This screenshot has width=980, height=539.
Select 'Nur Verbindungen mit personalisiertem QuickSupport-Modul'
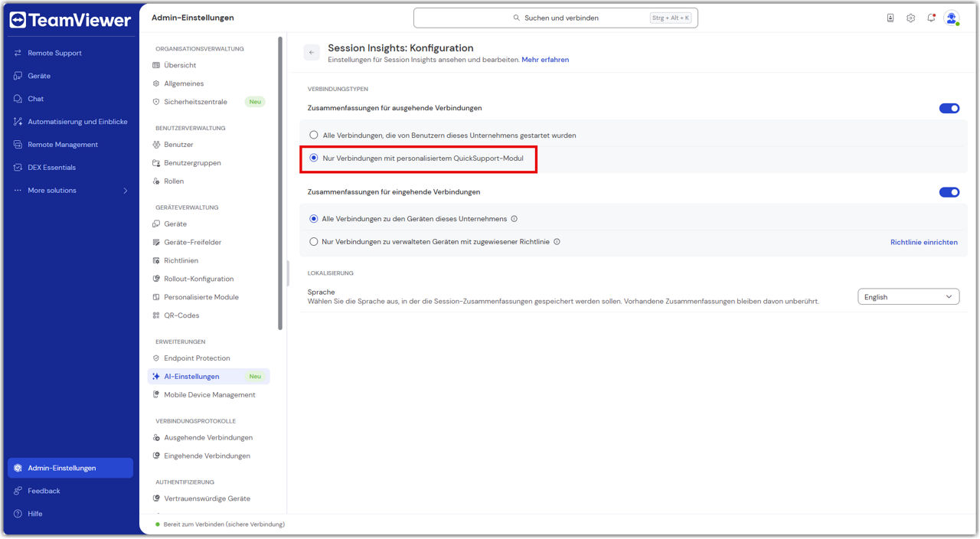pos(314,158)
